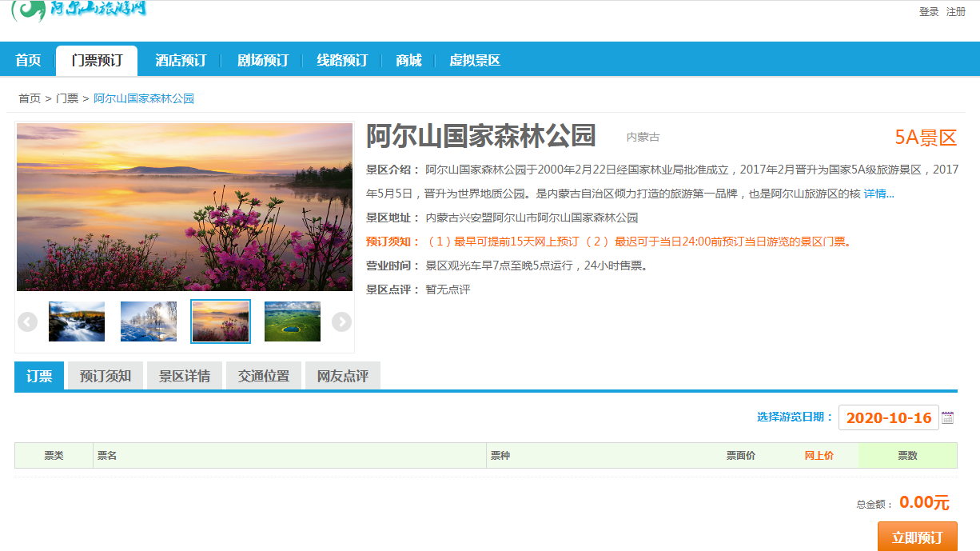Open 虚拟景区 in the navigation bar
The width and height of the screenshot is (980, 551).
pos(475,60)
